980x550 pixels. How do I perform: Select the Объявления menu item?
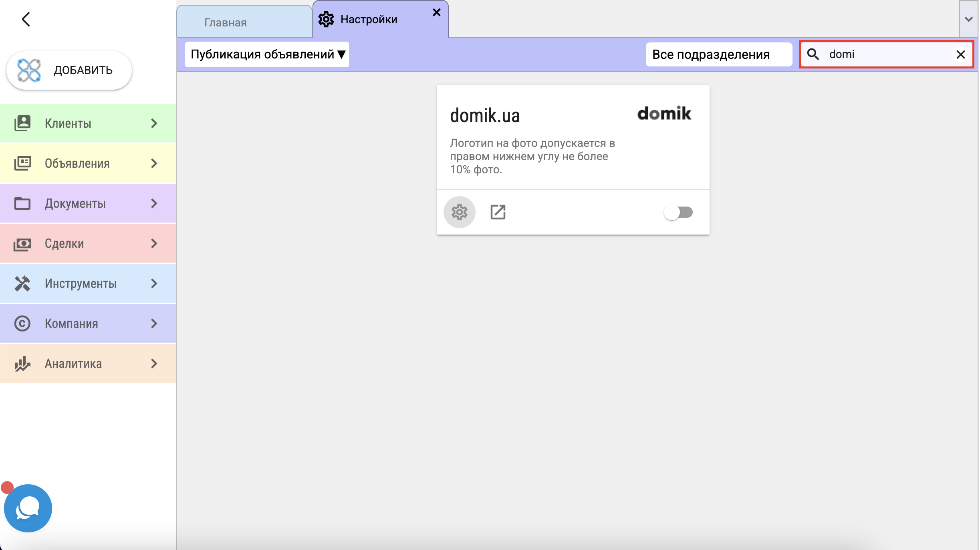(88, 163)
